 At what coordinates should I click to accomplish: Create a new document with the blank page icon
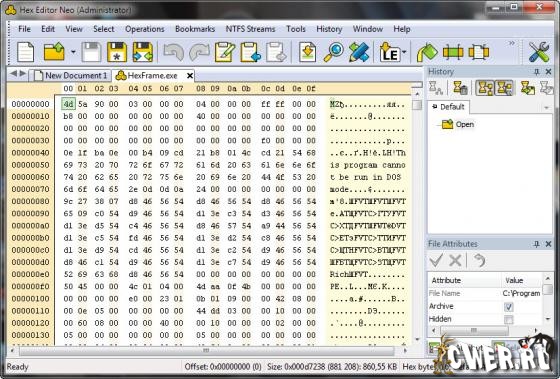coord(25,53)
